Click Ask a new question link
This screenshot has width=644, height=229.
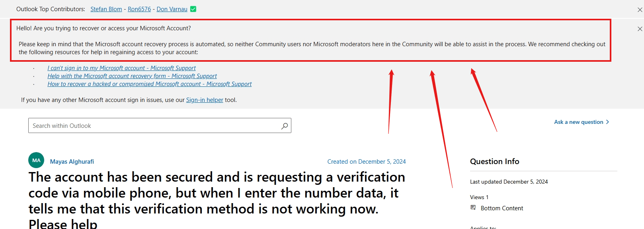[579, 122]
